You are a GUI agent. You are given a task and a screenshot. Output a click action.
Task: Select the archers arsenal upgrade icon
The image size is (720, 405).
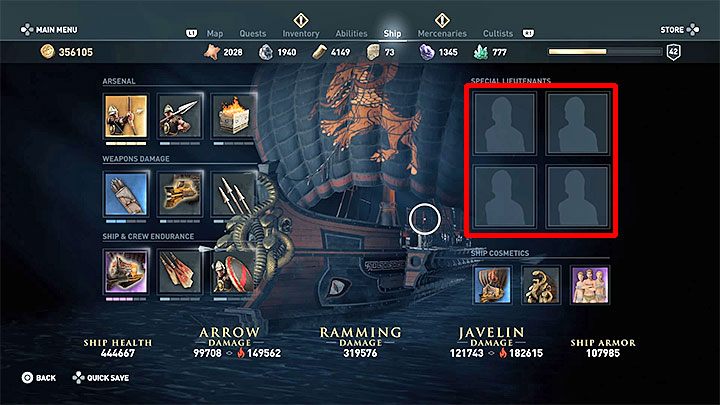pyautogui.click(x=126, y=116)
